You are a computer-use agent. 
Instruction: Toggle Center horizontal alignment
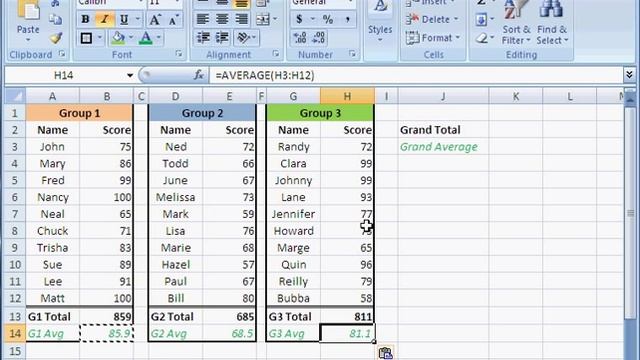click(x=222, y=19)
